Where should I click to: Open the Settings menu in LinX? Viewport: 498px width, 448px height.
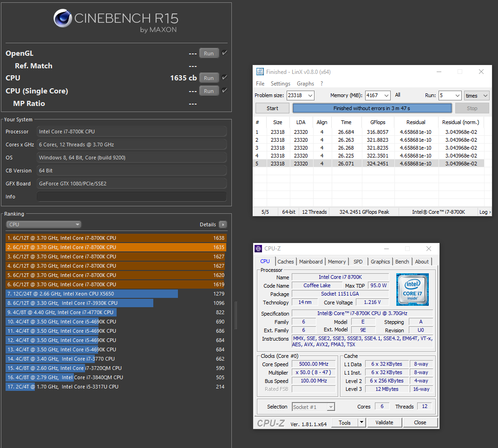click(x=281, y=84)
